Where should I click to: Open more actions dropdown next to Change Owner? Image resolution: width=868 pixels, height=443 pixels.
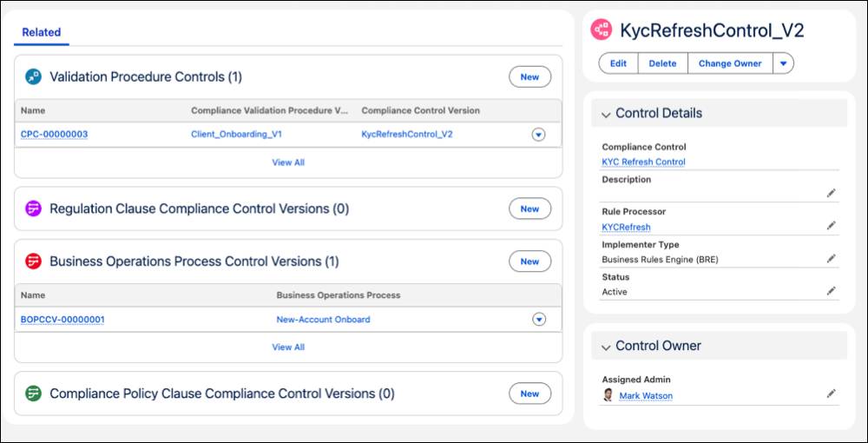tap(783, 63)
